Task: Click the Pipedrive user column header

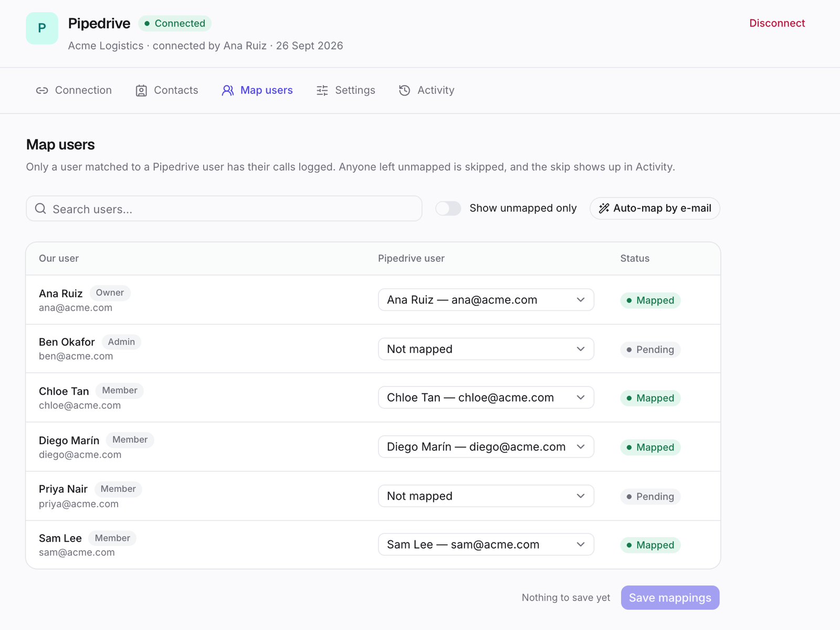Action: coord(411,258)
